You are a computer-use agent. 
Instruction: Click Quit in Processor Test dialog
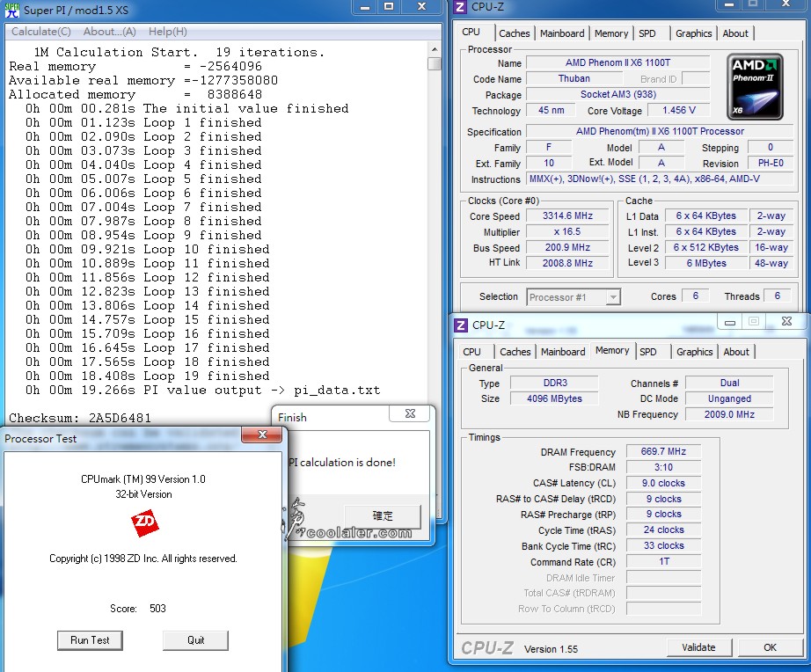pos(195,640)
